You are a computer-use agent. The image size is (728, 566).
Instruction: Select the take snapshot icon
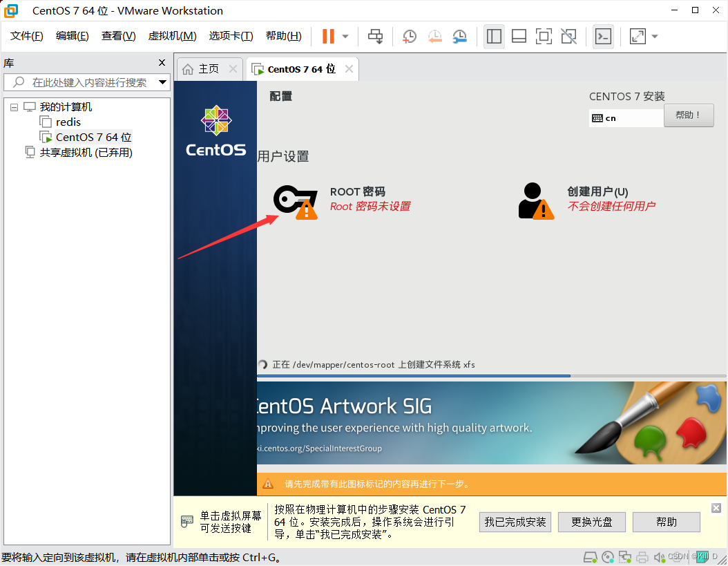[x=409, y=36]
